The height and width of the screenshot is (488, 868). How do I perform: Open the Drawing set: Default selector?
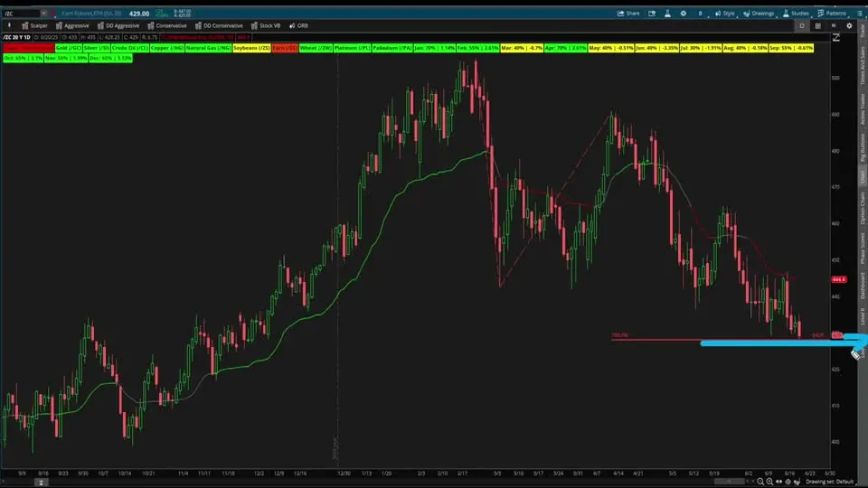click(x=829, y=482)
